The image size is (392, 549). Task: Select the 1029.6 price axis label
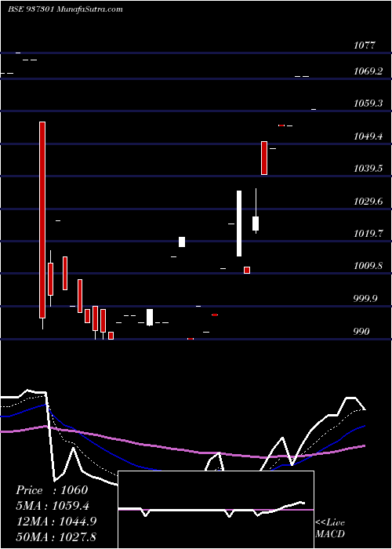pyautogui.click(x=368, y=201)
